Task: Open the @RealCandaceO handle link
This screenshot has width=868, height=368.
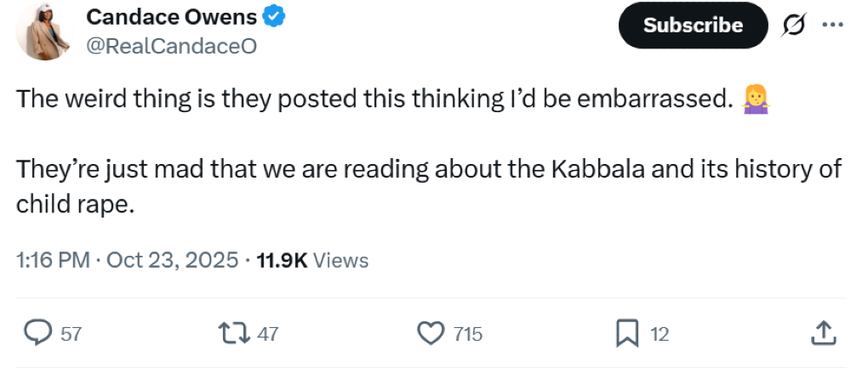Action: click(171, 47)
